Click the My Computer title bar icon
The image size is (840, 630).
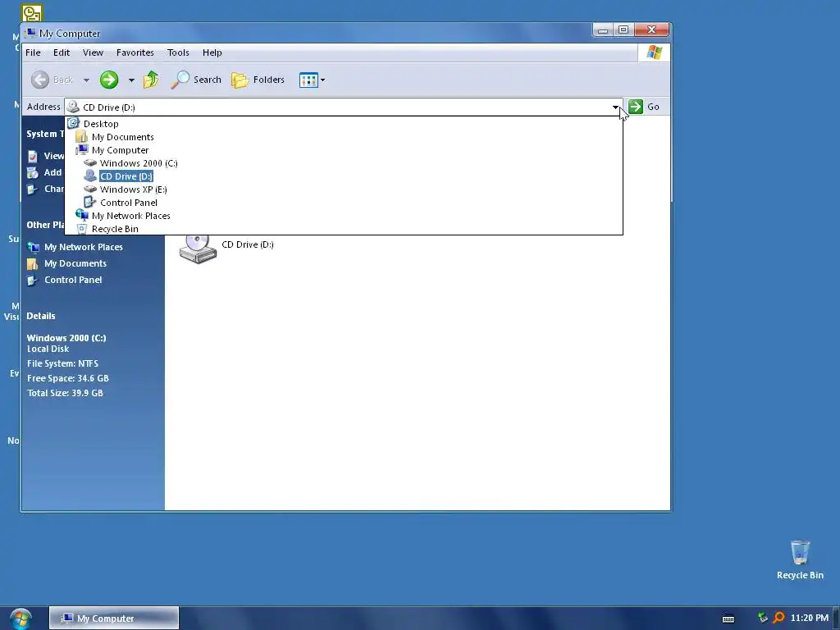point(30,33)
